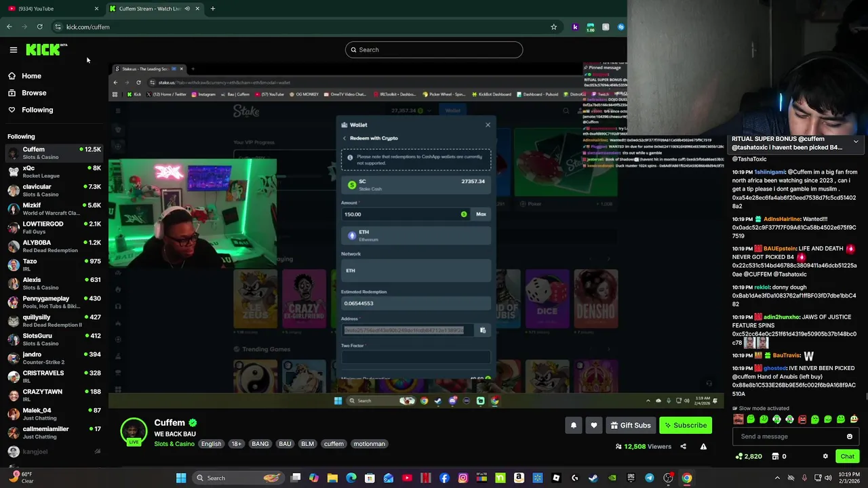868x488 pixels.
Task: Switch to the YouTube browser tab
Action: tap(51, 9)
